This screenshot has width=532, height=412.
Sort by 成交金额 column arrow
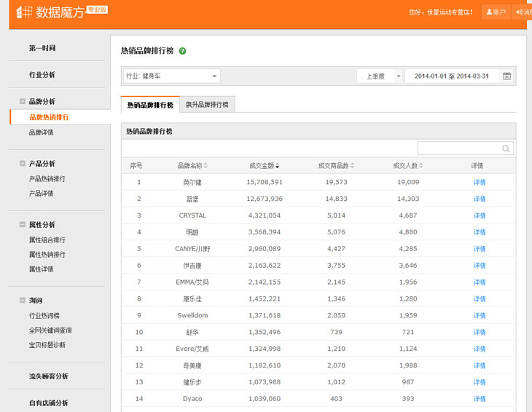pyautogui.click(x=277, y=166)
